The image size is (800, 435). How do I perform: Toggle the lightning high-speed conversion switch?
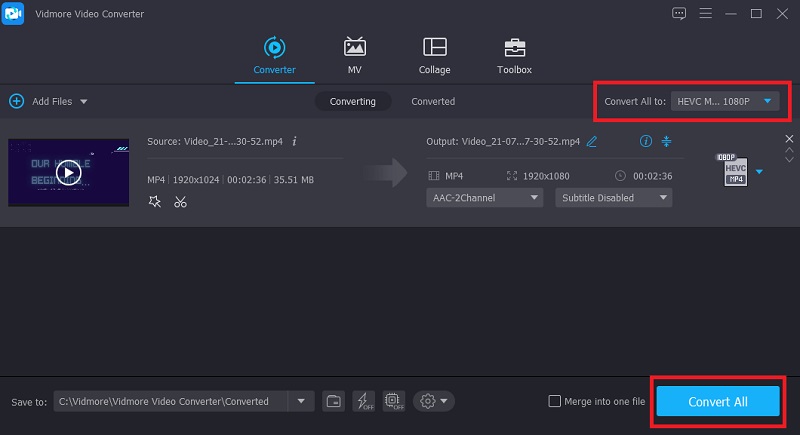[x=364, y=401]
